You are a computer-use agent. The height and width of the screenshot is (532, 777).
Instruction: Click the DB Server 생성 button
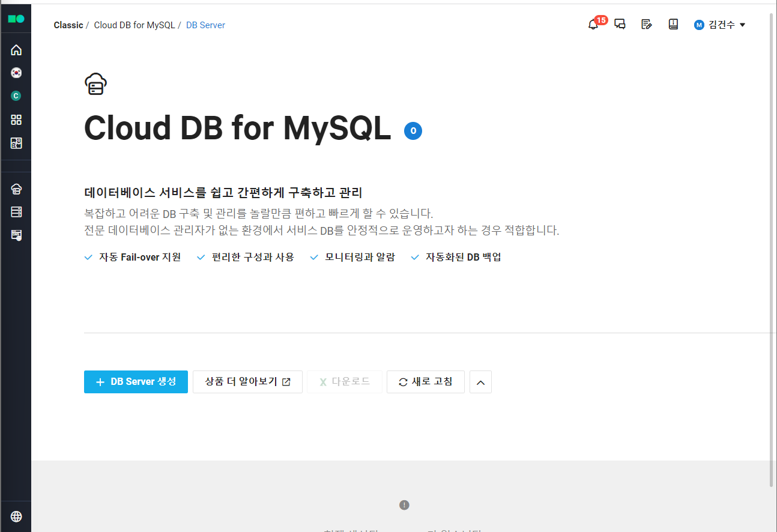tap(136, 382)
